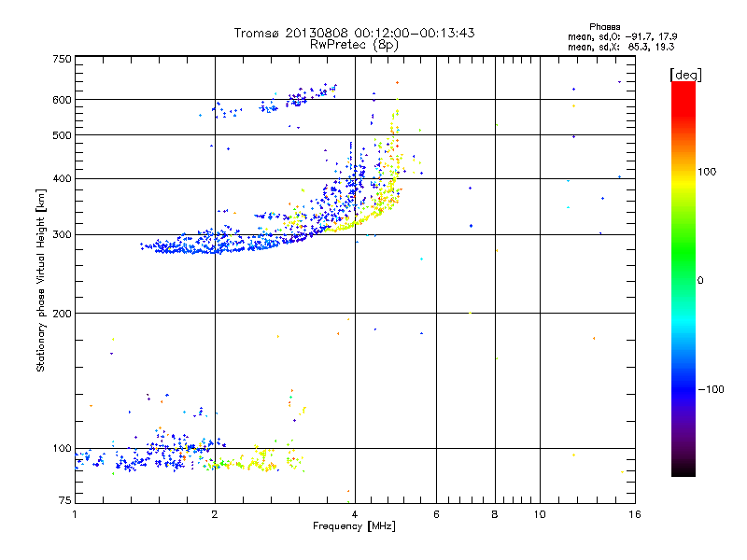Click the RwPretec (8p) subtitle

coord(354,45)
